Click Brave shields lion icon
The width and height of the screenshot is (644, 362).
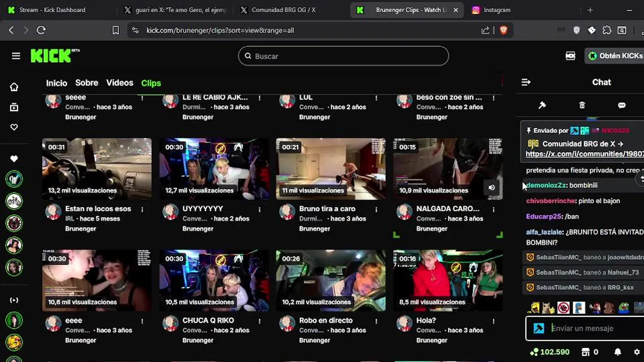(504, 30)
